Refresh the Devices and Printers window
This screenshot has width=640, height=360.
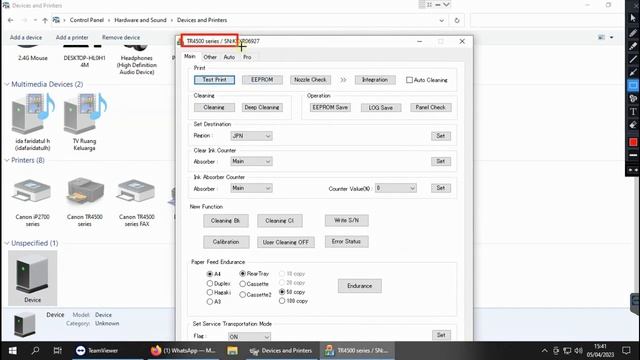click(457, 20)
